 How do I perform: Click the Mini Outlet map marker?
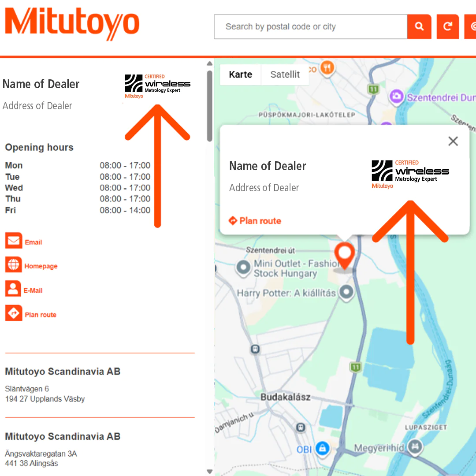click(243, 267)
